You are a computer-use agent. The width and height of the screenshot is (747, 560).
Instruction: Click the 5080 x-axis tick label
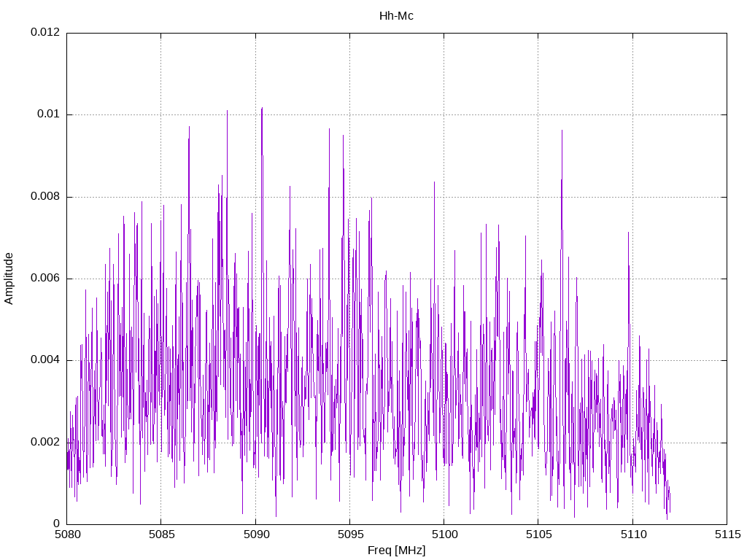click(x=67, y=534)
